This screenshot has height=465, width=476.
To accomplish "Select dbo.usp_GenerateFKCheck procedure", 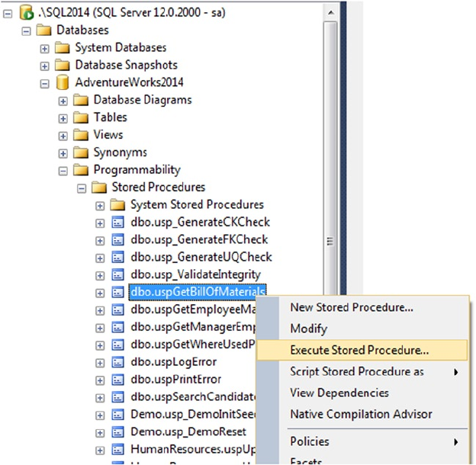I will point(199,239).
